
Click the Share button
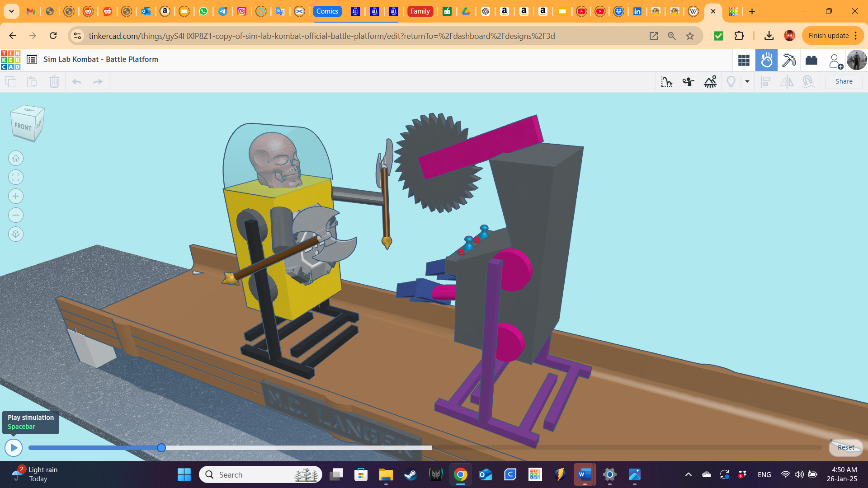(x=844, y=81)
